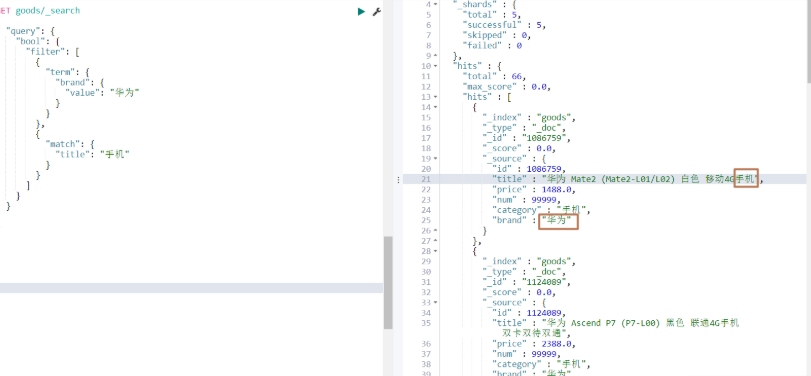Click "total" : 66 on line 11

pyautogui.click(x=494, y=76)
